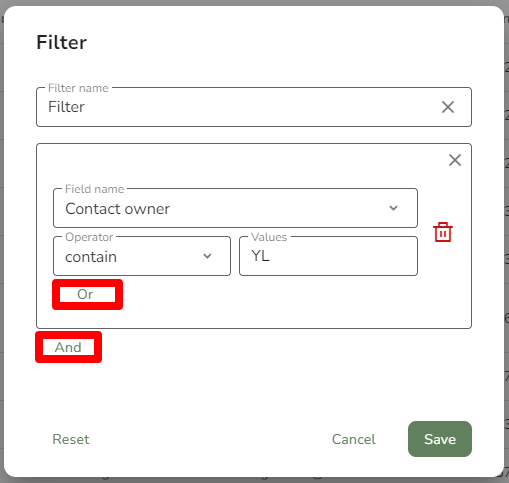
Task: Cancel the filter dialog
Action: click(x=354, y=439)
